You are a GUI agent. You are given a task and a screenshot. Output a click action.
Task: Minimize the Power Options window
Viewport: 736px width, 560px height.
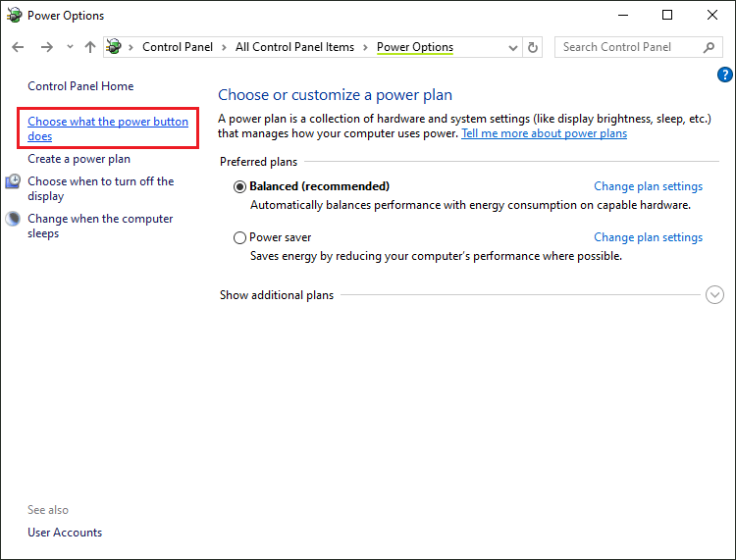point(623,15)
